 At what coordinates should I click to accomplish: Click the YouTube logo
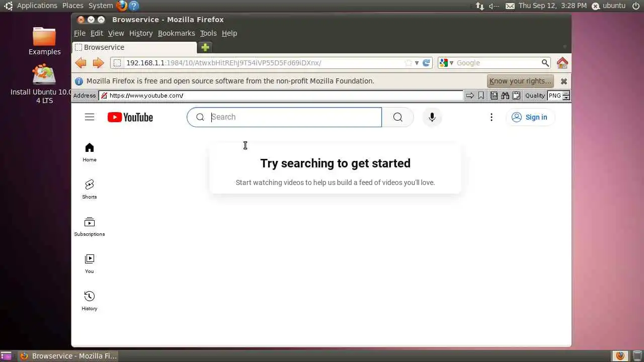pyautogui.click(x=130, y=117)
